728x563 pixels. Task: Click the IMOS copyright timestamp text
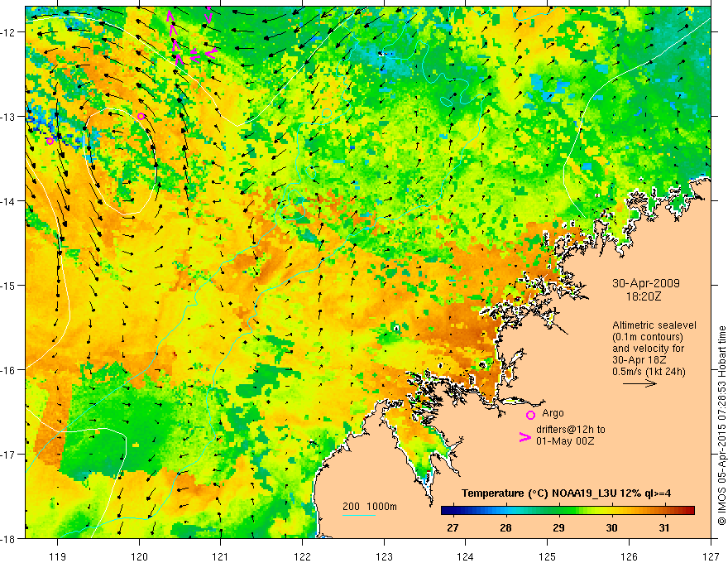tap(721, 426)
